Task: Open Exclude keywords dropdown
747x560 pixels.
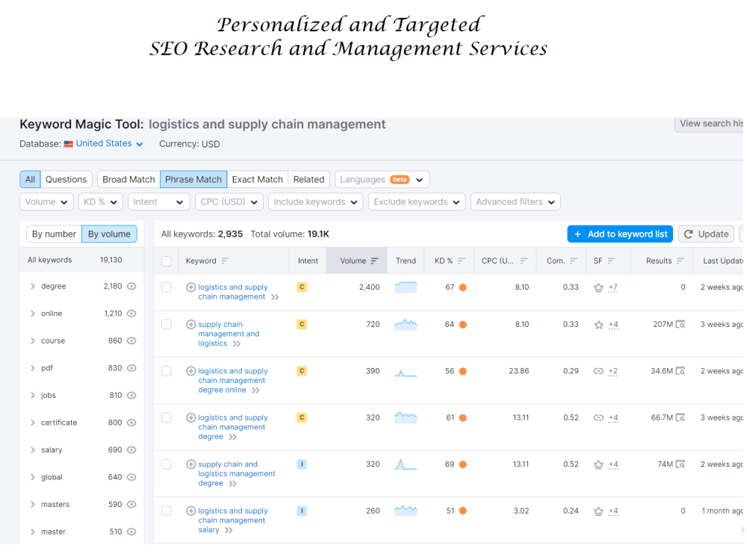Action: [x=416, y=202]
